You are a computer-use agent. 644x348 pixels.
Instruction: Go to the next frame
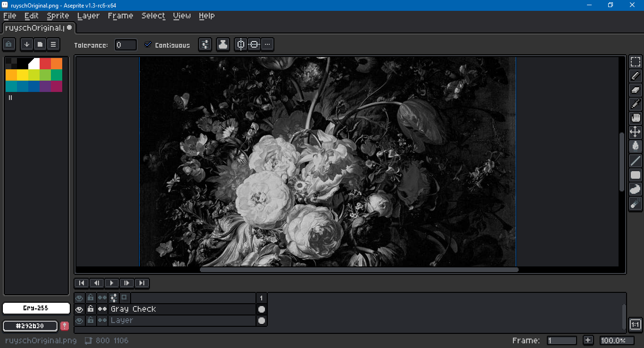point(127,283)
